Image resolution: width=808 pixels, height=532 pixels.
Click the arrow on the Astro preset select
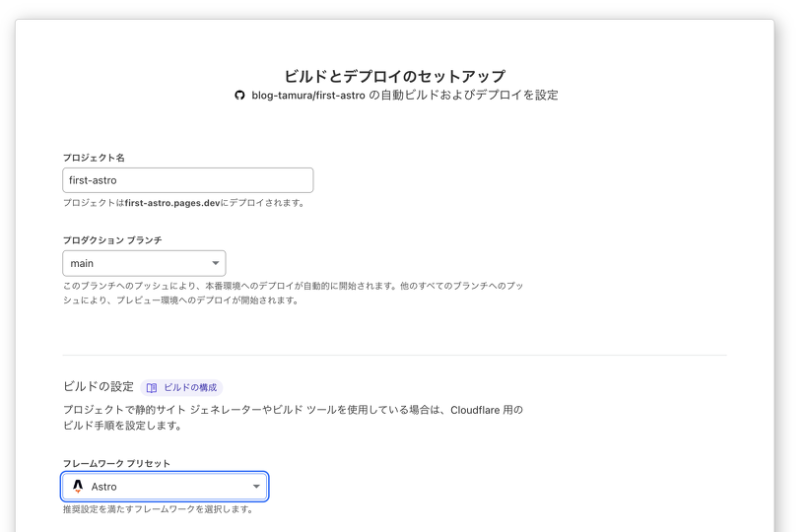pyautogui.click(x=256, y=486)
